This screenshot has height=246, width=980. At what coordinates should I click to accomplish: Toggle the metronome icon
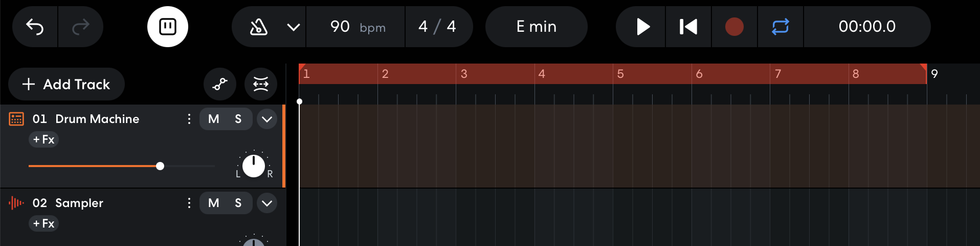258,27
